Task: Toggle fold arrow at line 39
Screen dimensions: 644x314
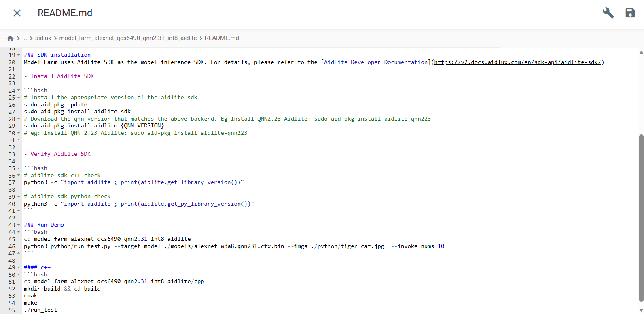Action: (19, 197)
